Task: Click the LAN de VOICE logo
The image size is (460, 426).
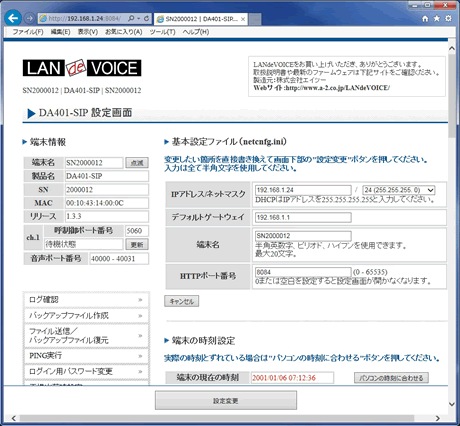Action: point(82,68)
